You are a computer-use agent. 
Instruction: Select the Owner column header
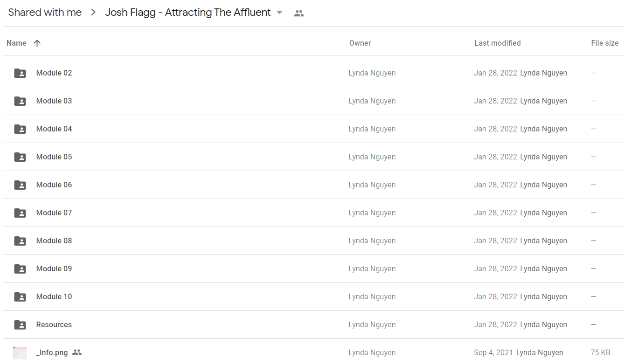[360, 43]
